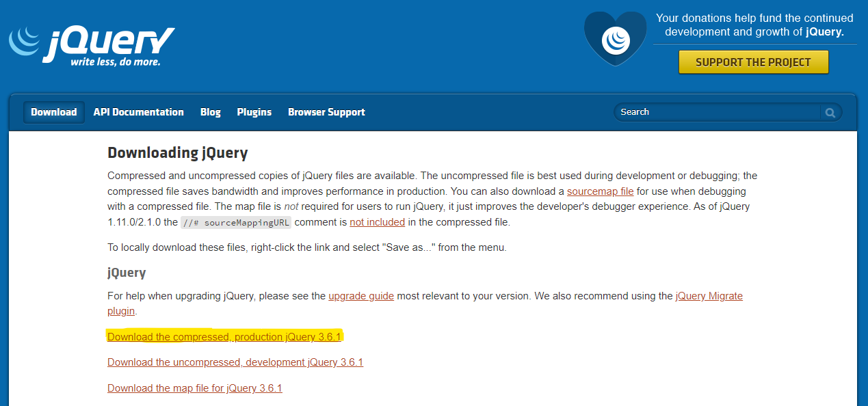Click the 'write less, do more.' tagline

coord(116,62)
